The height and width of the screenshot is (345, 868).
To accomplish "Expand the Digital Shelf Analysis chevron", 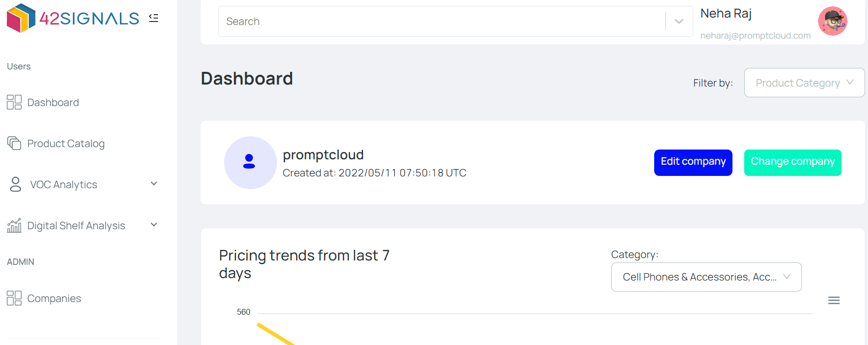I will 154,225.
